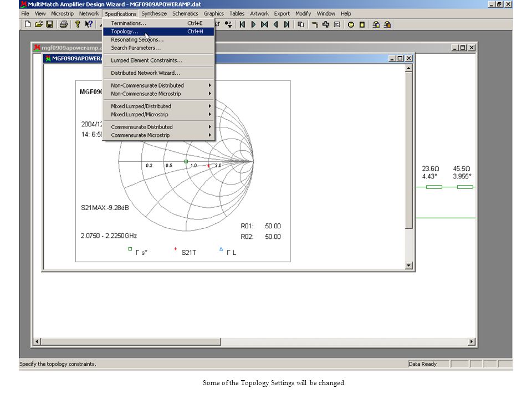
Task: Open the Synthesize menu
Action: tap(154, 13)
